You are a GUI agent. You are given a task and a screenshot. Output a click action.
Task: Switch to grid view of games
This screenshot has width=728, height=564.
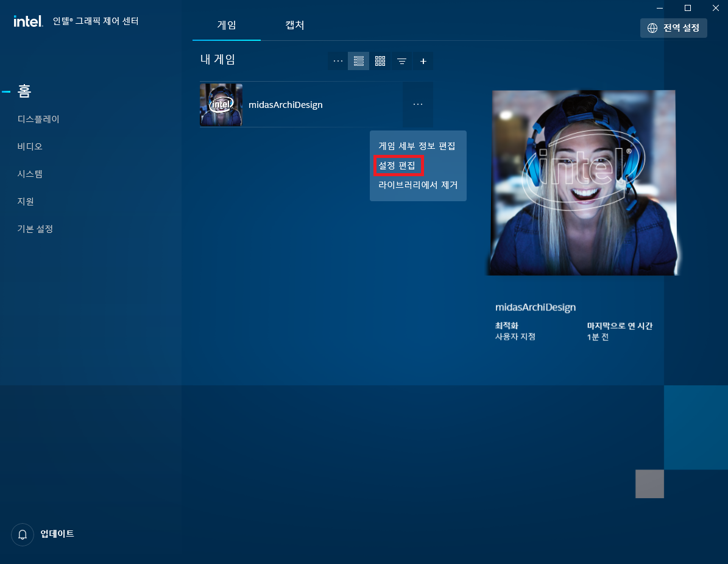click(380, 61)
